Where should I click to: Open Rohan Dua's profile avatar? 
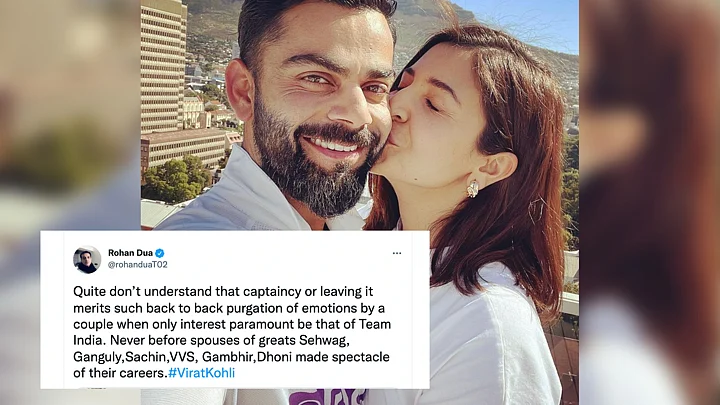click(87, 259)
